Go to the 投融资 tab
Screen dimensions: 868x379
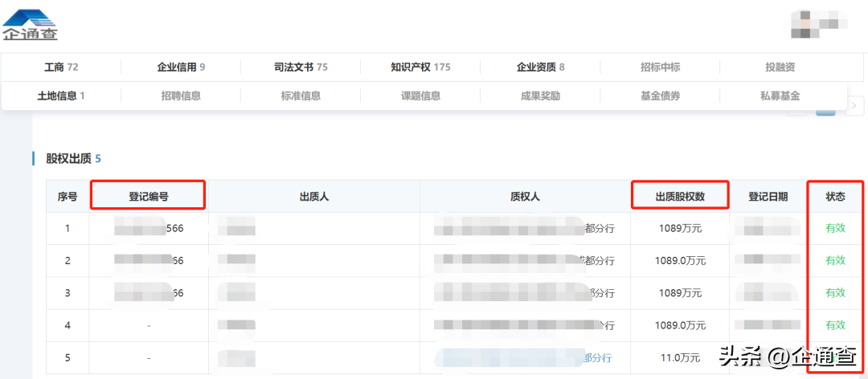[780, 67]
